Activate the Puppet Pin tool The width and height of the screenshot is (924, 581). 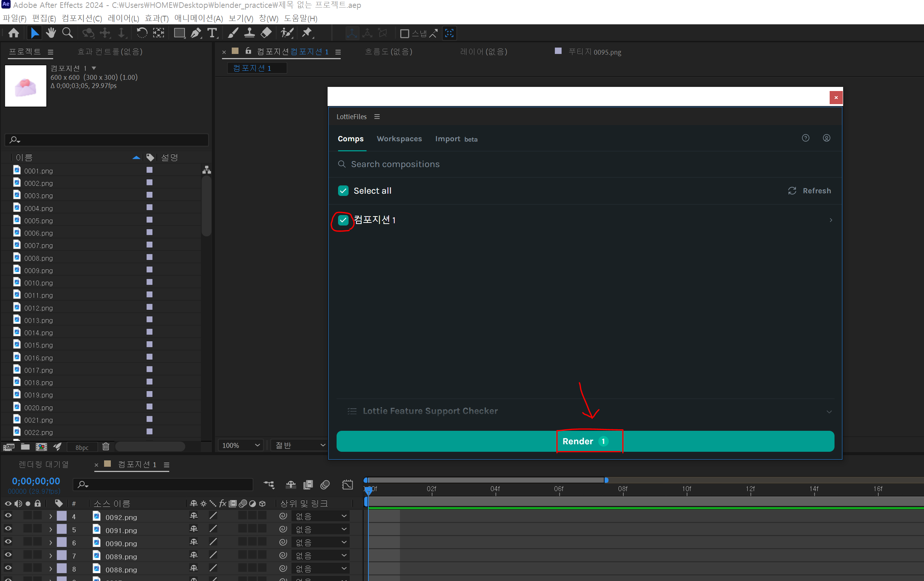307,33
